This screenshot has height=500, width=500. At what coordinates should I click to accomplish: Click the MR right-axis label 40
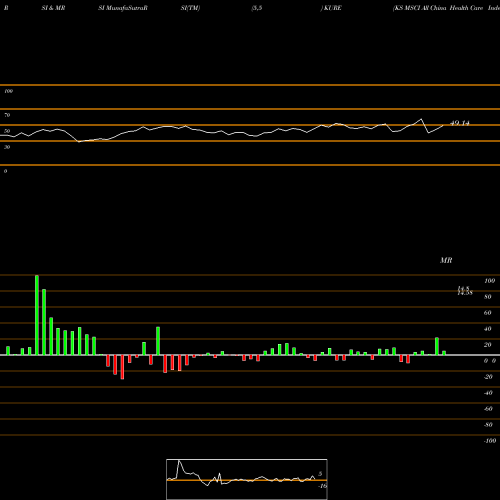click(488, 329)
